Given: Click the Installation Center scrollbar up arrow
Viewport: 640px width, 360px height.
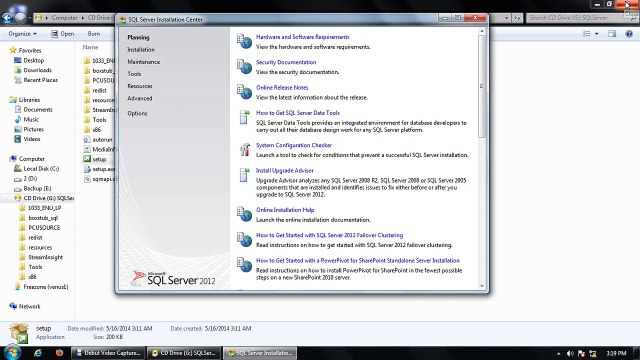Looking at the screenshot, I should tap(482, 31).
